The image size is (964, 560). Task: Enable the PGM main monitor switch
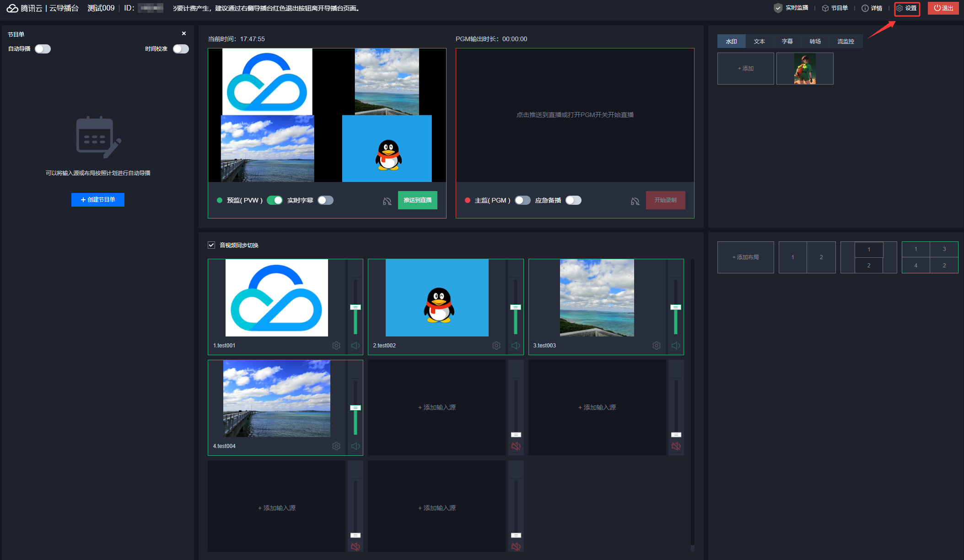point(522,200)
